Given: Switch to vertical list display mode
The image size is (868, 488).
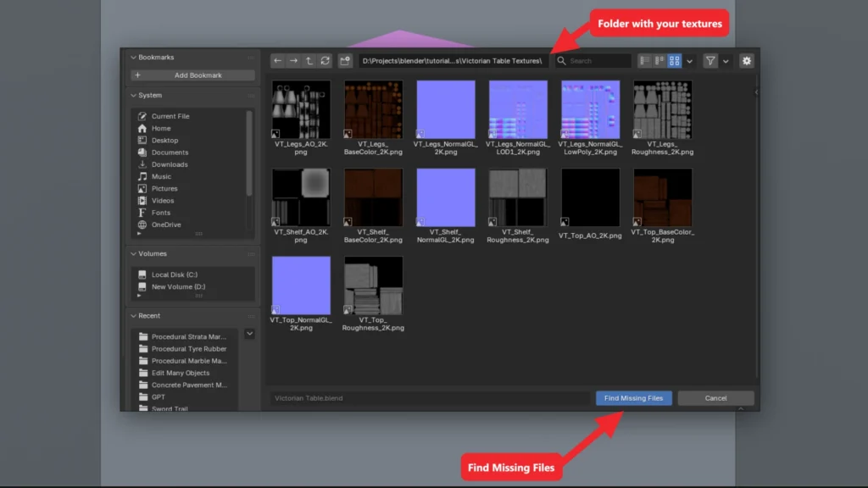Looking at the screenshot, I should pos(644,61).
